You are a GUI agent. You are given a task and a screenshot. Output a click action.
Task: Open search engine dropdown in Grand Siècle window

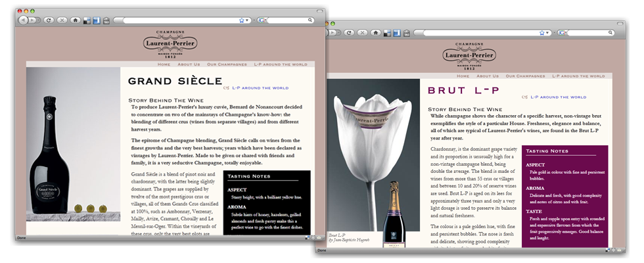[x=262, y=20]
